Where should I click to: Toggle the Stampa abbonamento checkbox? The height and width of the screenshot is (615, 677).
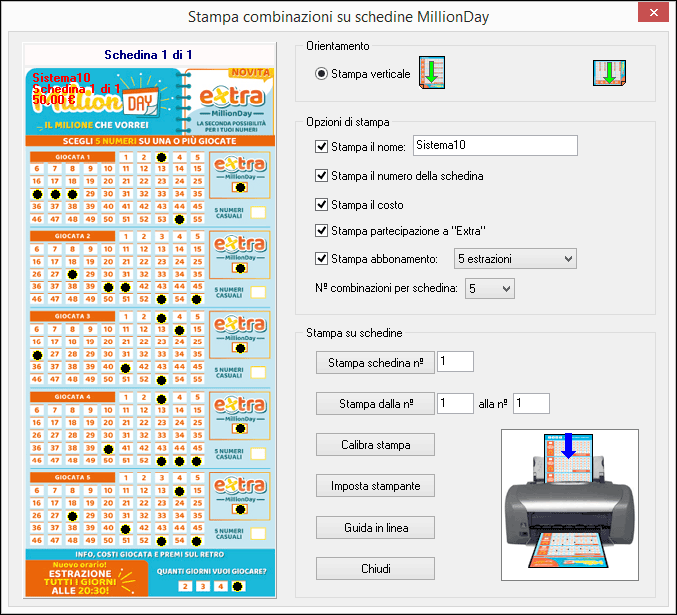(x=321, y=259)
